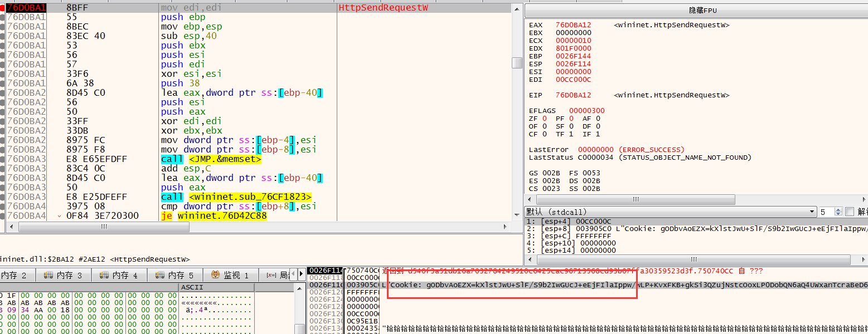This screenshot has width=868, height=334.
Task: Toggle the 解锁 checkbox in arguments panel
Action: coord(850,212)
